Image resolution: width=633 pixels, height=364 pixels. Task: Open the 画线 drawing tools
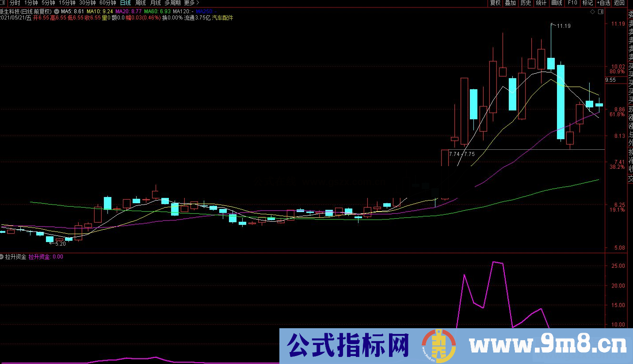pyautogui.click(x=557, y=3)
